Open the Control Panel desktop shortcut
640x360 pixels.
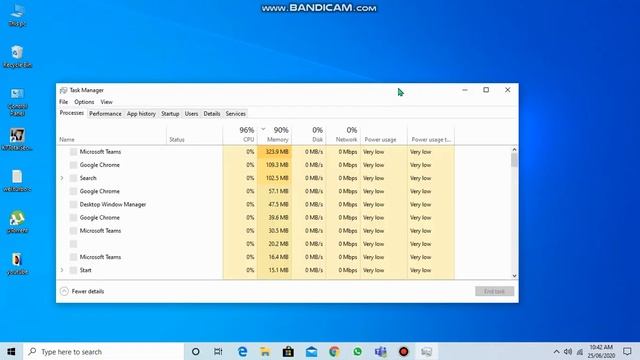pos(17,102)
